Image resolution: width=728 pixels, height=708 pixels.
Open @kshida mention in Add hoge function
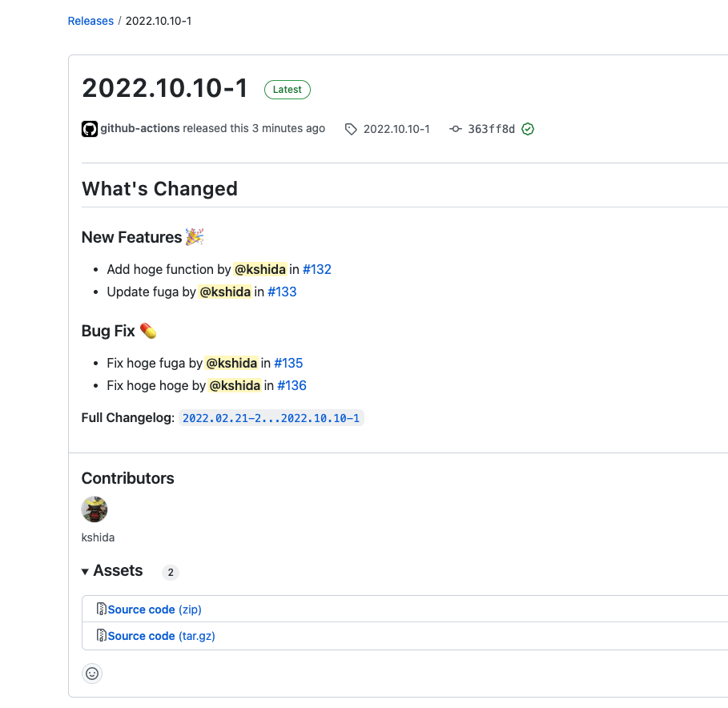coord(260,269)
